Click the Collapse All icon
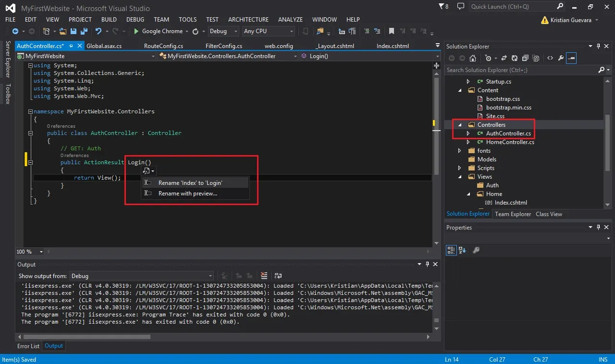 [525, 58]
